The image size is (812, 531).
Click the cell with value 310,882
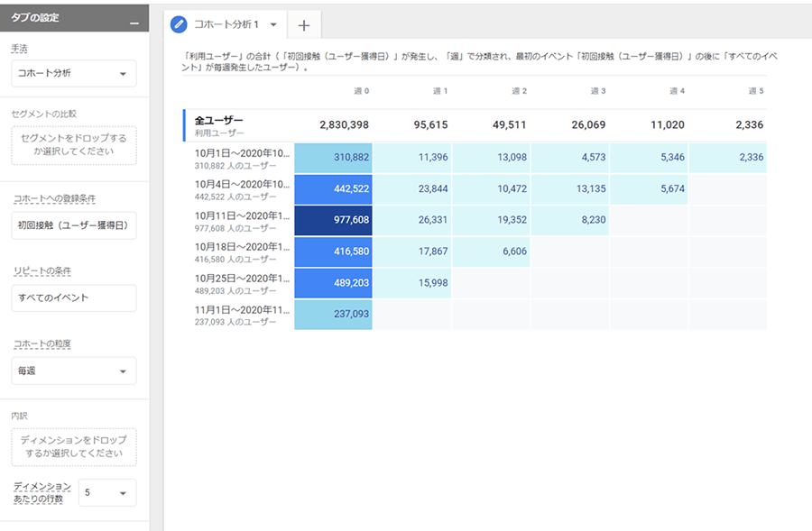click(334, 158)
